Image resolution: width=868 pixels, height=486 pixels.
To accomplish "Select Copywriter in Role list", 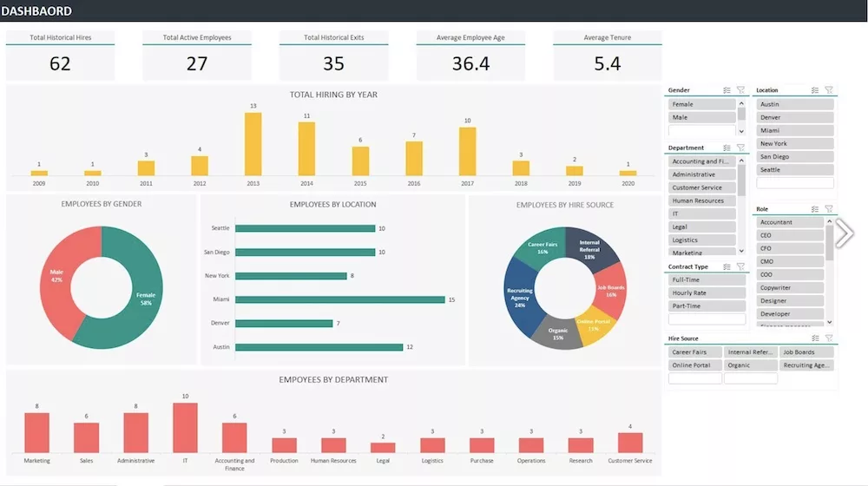I will point(789,287).
